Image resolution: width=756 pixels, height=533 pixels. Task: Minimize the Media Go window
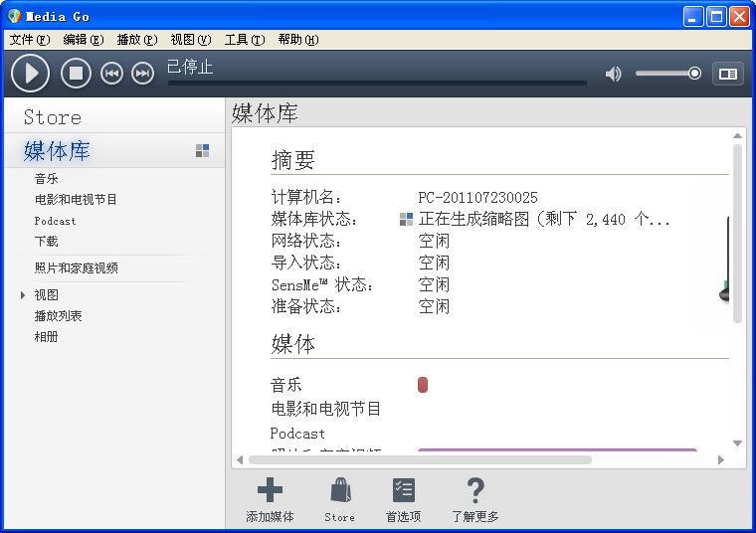(x=693, y=17)
